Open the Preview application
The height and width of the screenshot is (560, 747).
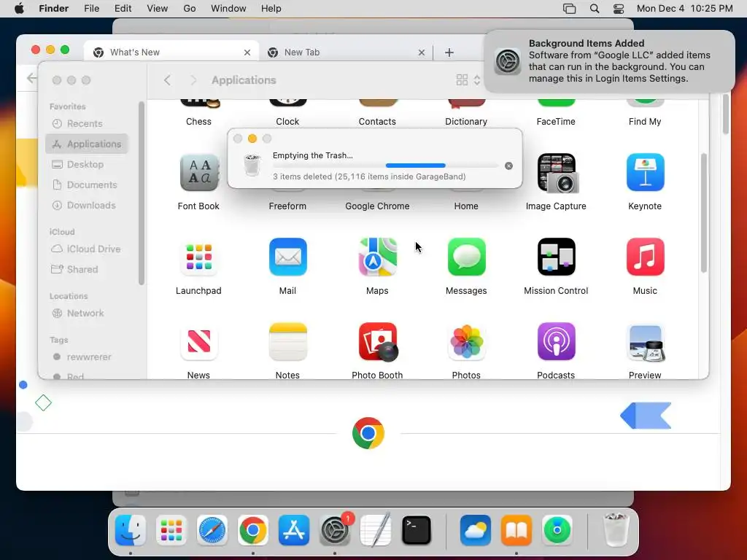pyautogui.click(x=646, y=343)
